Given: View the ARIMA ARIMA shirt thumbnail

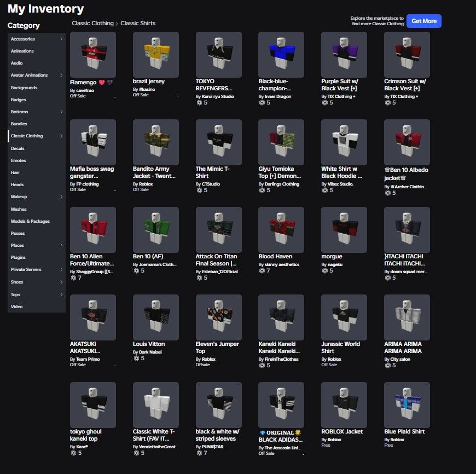Looking at the screenshot, I should pyautogui.click(x=407, y=317).
